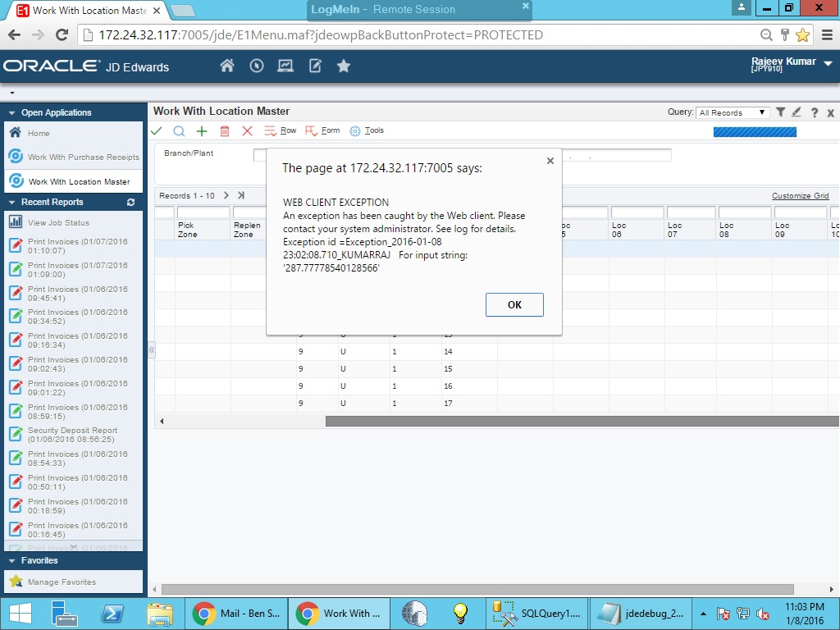This screenshot has height=630, width=840.
Task: Click the edit page icon in header
Action: [x=315, y=66]
